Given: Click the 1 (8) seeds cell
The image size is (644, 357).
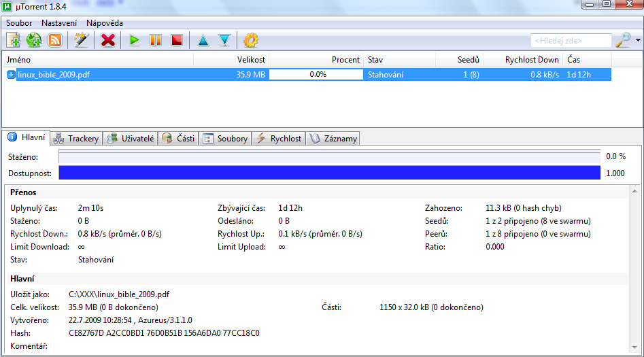Looking at the screenshot, I should coord(471,75).
